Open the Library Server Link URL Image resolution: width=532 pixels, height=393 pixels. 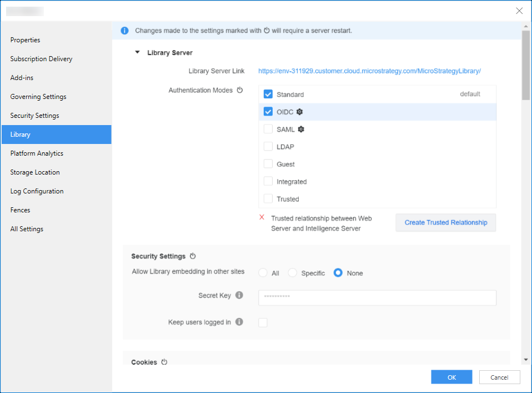pyautogui.click(x=369, y=71)
